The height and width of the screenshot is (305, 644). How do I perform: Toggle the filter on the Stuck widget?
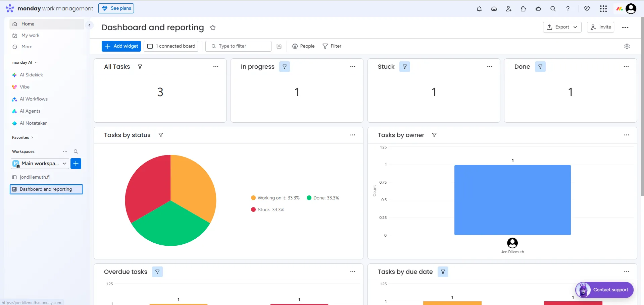(x=404, y=67)
